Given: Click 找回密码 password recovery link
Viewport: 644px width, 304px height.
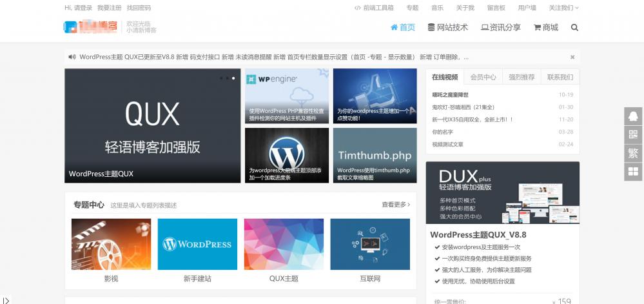Looking at the screenshot, I should pos(139,8).
